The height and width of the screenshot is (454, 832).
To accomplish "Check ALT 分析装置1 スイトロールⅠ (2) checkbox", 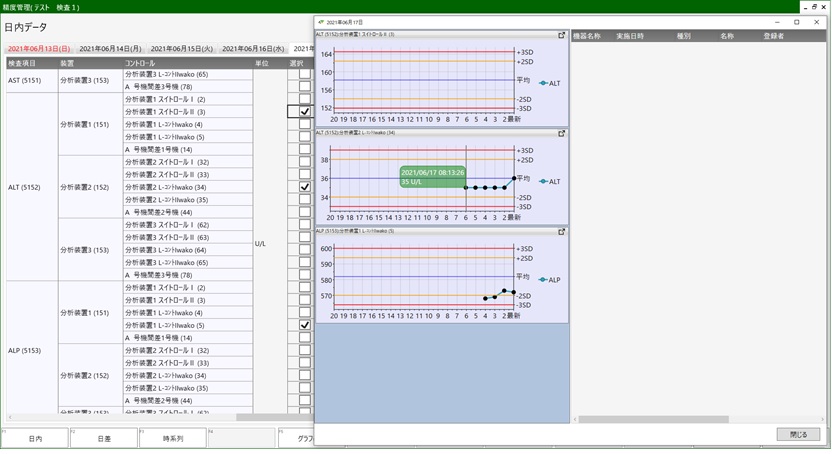I will point(305,99).
